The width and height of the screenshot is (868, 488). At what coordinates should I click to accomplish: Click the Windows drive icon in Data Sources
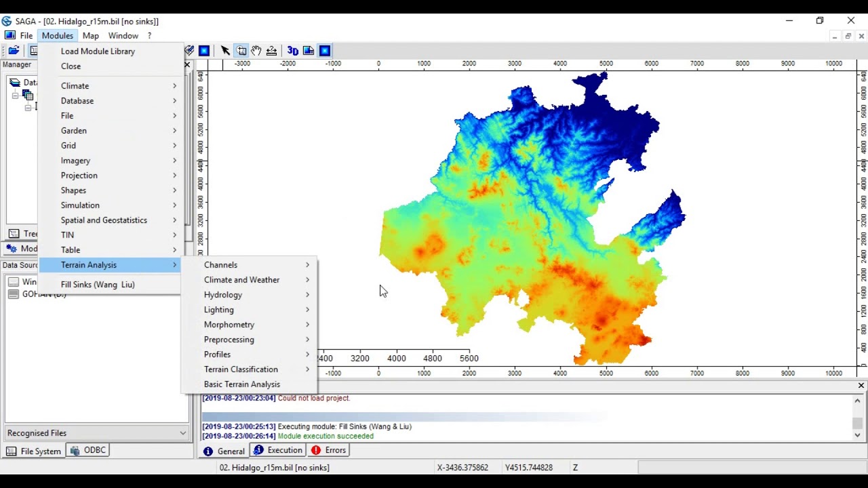pyautogui.click(x=14, y=282)
